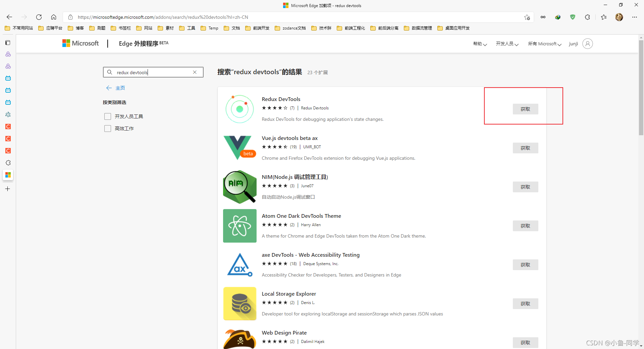Screen dimensions: 644x349
Task: Open the first red C tab in sidebar
Action: pos(8,127)
